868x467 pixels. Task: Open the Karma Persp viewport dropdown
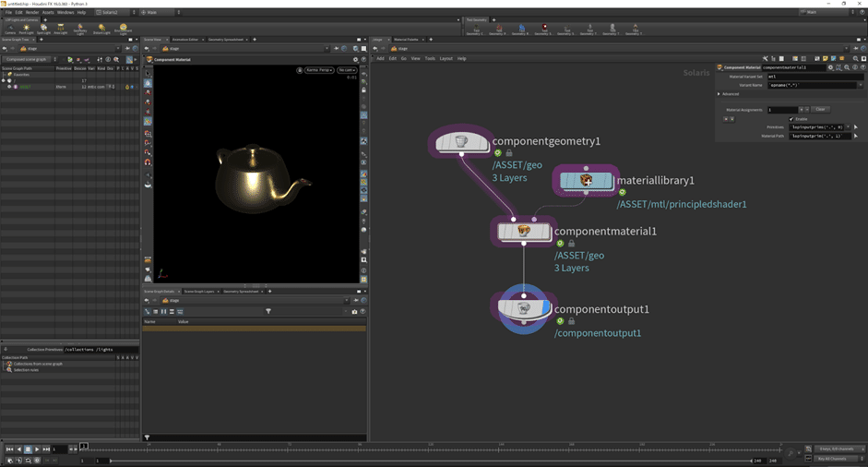click(x=318, y=70)
